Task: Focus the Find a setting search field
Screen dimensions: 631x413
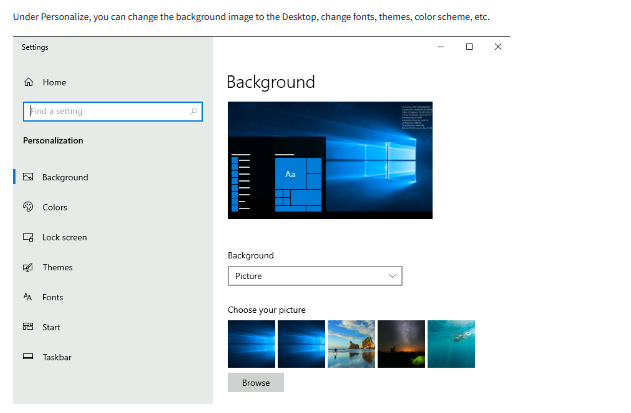Action: pyautogui.click(x=105, y=111)
